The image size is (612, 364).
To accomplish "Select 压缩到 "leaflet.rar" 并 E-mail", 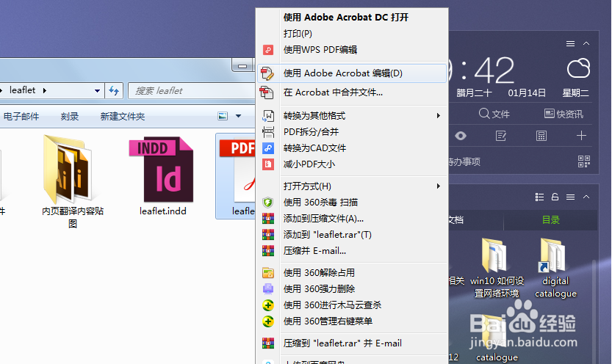I will [342, 343].
